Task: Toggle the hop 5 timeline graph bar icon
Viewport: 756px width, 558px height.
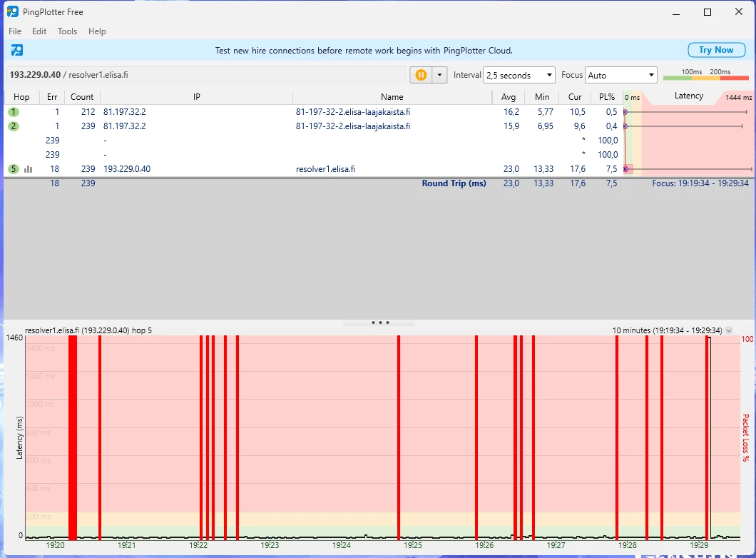Action: click(x=29, y=169)
